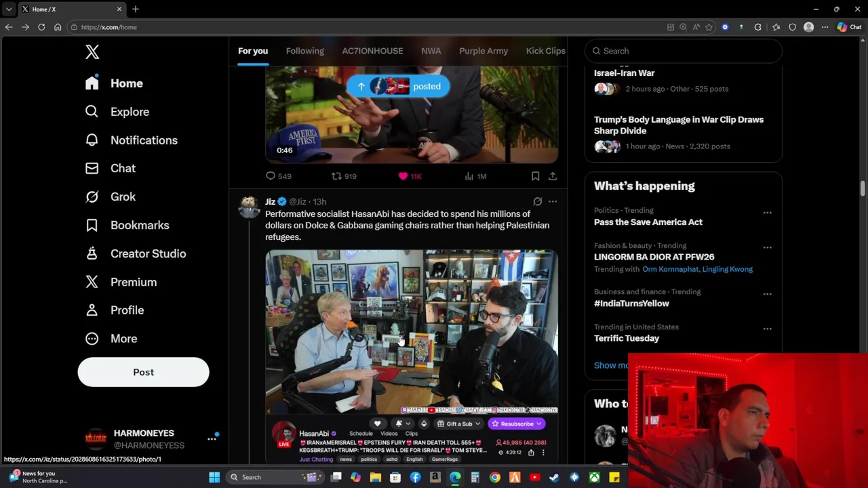This screenshot has width=868, height=488.
Task: View post analytics showing 1M views
Action: coord(469,176)
